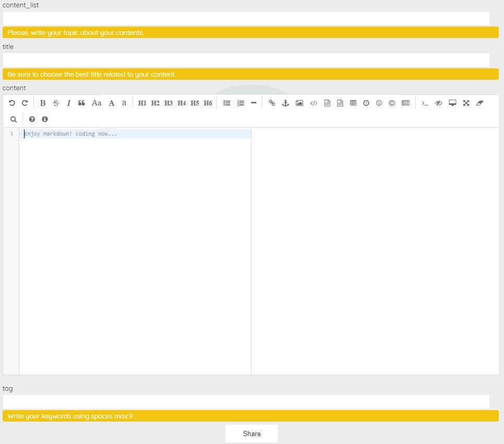
Task: Toggle fullscreen editor mode
Action: [x=466, y=103]
